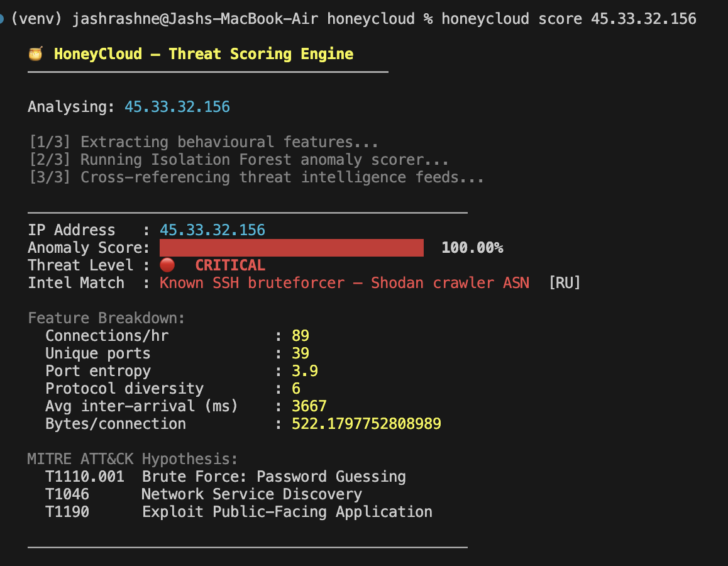Image resolution: width=728 pixels, height=566 pixels.
Task: Click the honey pot emoji icon
Action: 35,54
